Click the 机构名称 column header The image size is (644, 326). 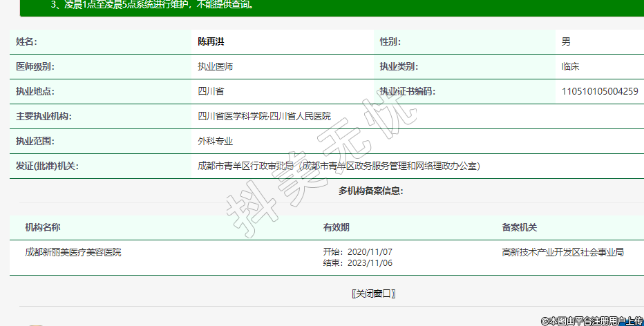click(43, 227)
